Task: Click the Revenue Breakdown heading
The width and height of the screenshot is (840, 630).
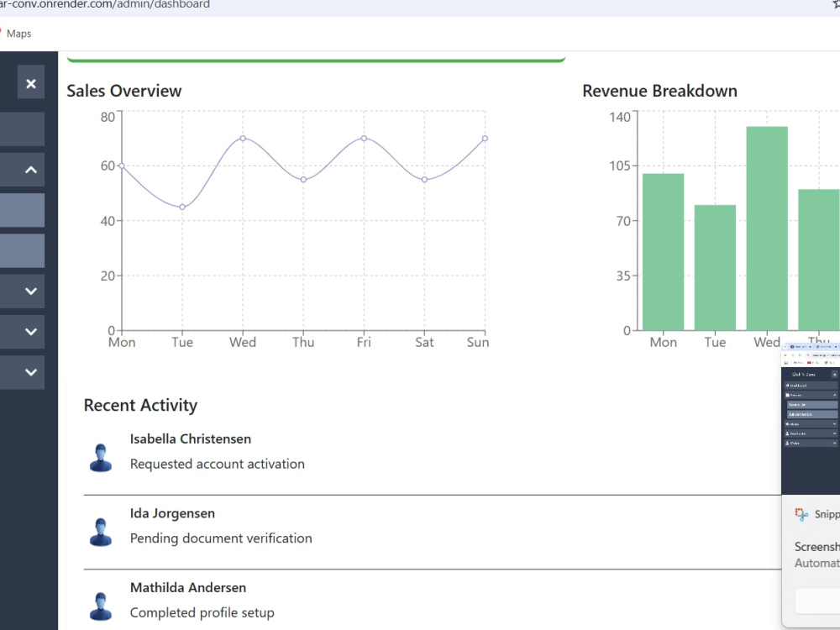Action: click(660, 91)
